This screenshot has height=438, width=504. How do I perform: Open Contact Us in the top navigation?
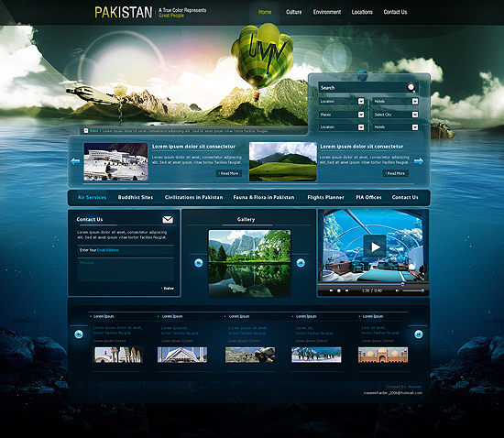point(395,12)
